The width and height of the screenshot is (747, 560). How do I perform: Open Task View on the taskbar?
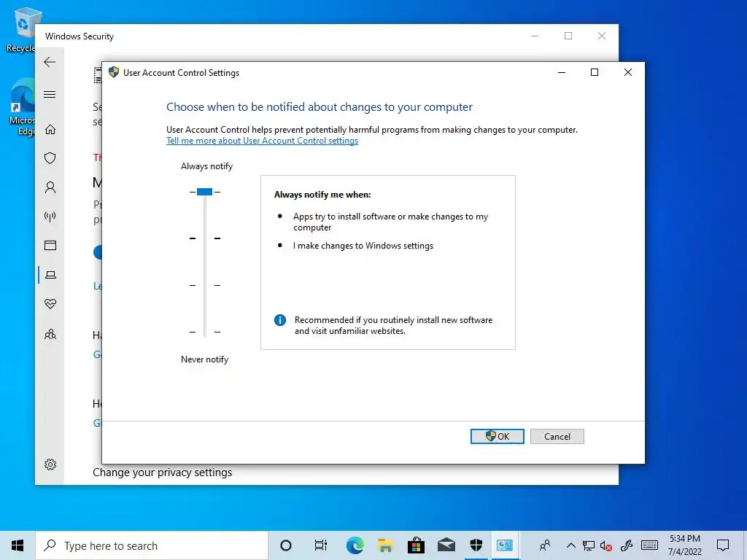click(321, 545)
